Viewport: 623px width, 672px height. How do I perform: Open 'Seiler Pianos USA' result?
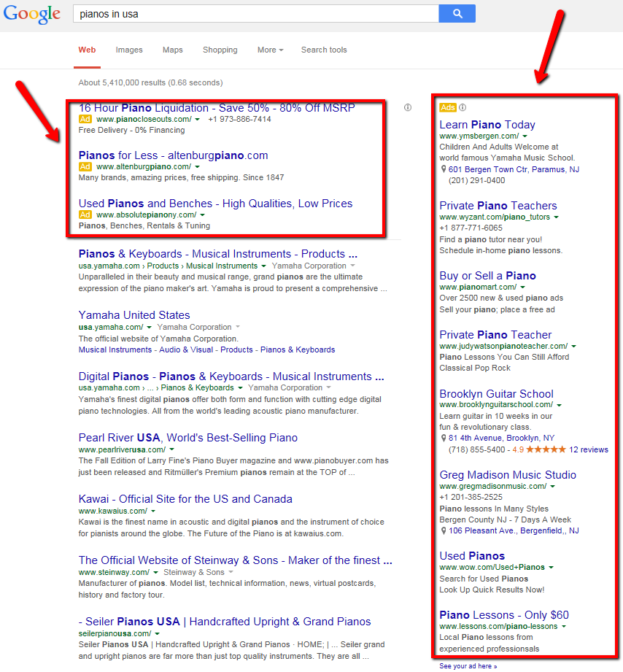coord(225,622)
